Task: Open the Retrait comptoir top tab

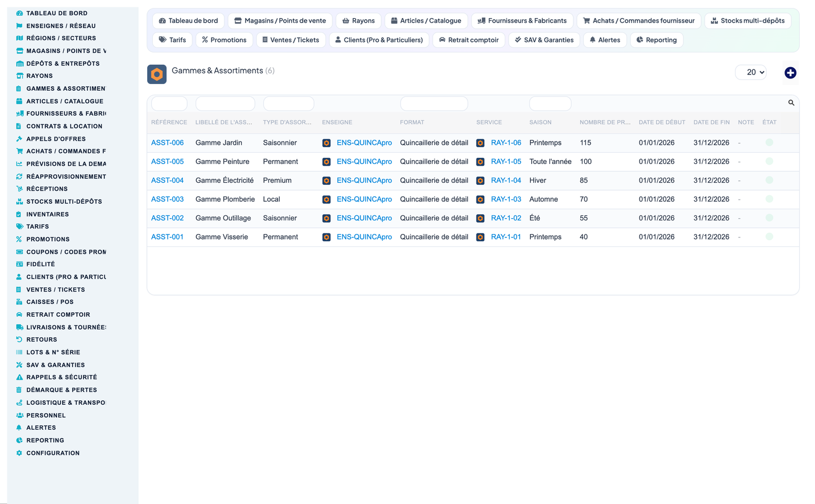Action: pos(469,40)
